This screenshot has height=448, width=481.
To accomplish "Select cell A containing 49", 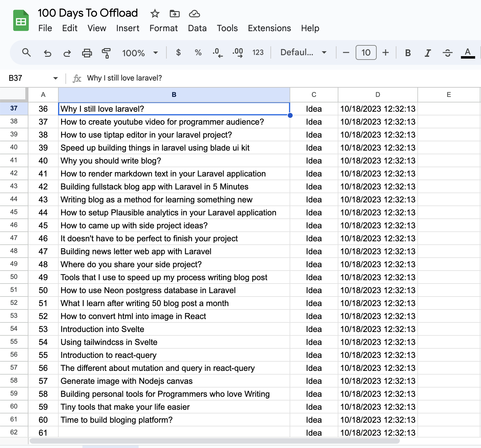I will coord(43,277).
